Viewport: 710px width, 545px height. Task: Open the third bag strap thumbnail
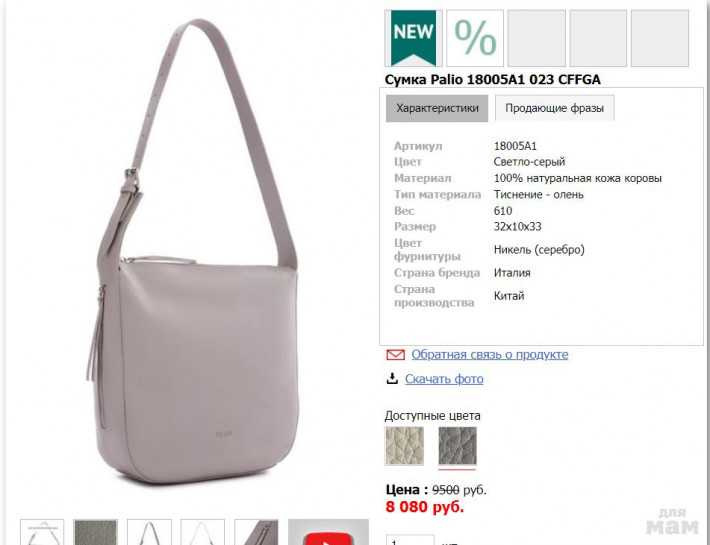tap(149, 532)
